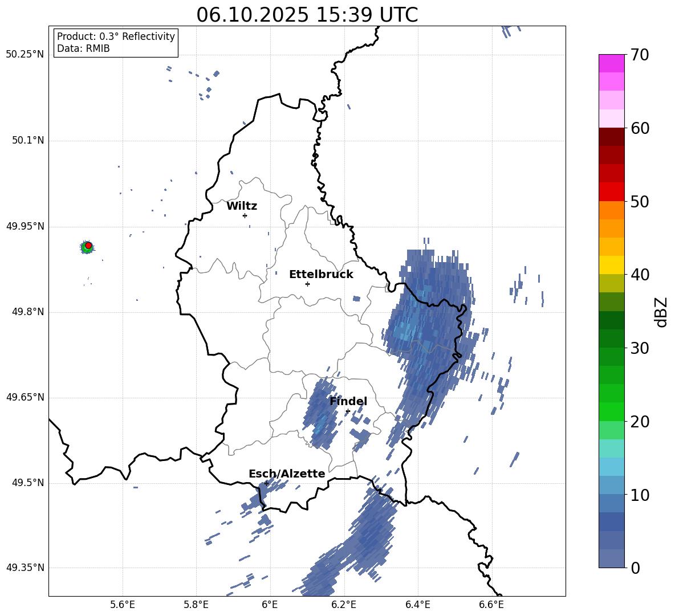
Task: Click the 6°E longitude label
Action: pos(270,605)
